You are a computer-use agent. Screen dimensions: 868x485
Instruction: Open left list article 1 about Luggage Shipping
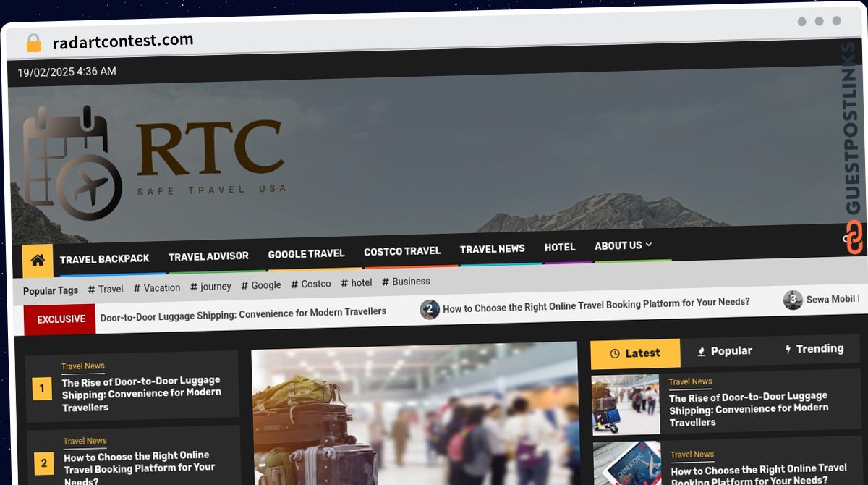(142, 394)
